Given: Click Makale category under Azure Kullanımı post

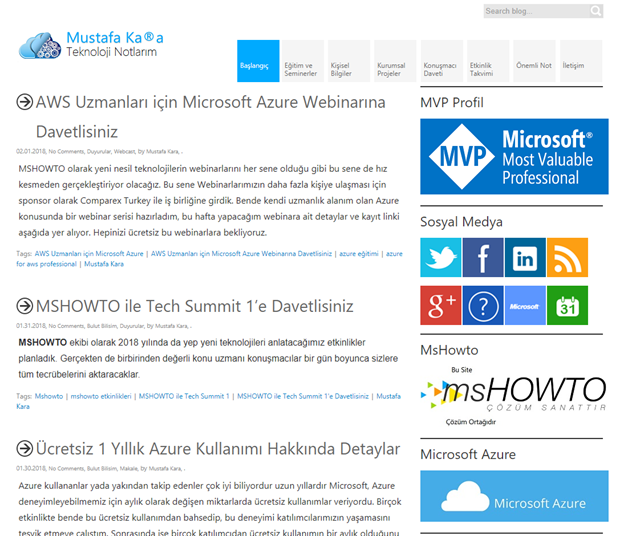Looking at the screenshot, I should (x=129, y=468).
